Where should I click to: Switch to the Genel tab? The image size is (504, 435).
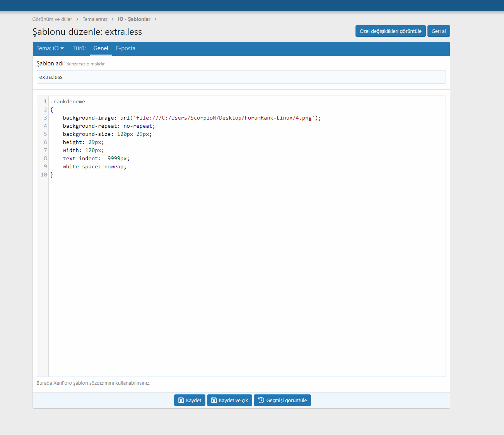(x=101, y=48)
